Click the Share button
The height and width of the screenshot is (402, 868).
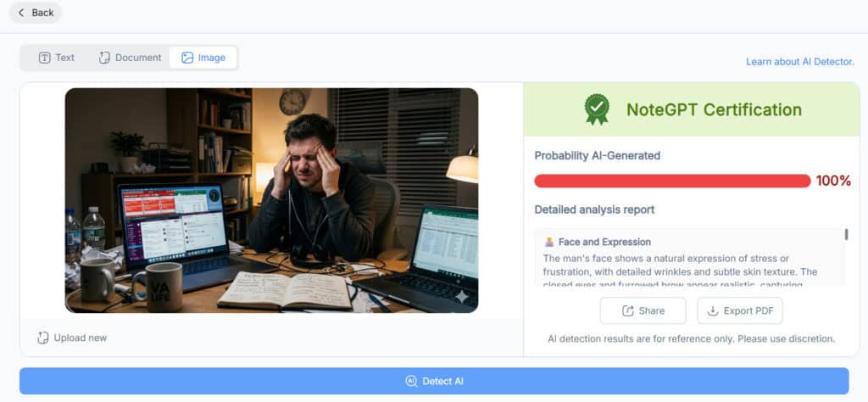pos(643,310)
